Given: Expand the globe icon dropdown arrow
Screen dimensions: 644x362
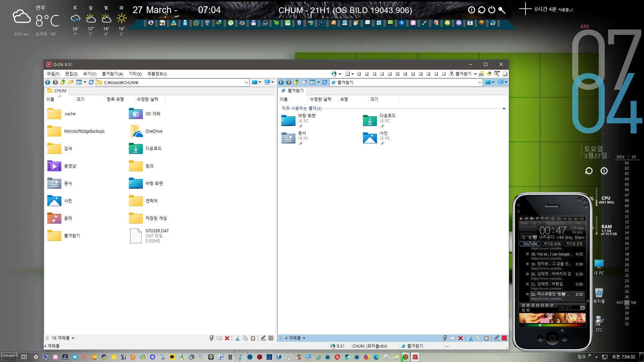Looking at the screenshot, I should point(340,74).
